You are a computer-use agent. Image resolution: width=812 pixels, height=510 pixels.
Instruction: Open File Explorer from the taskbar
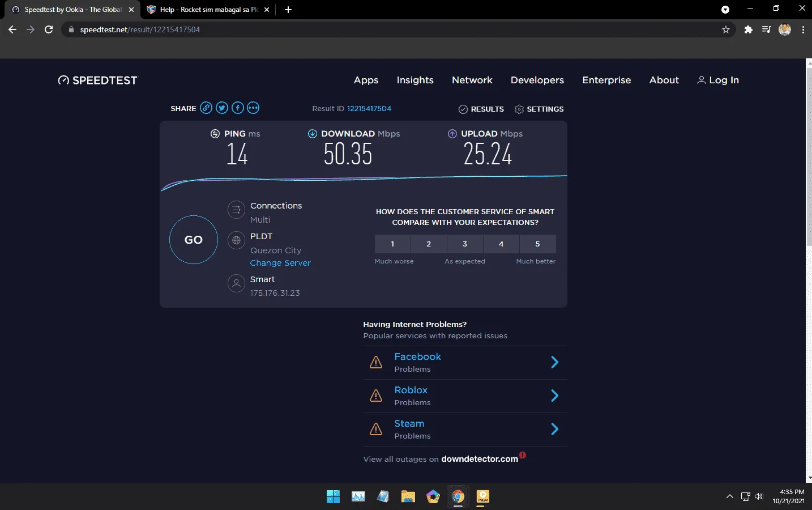[408, 496]
